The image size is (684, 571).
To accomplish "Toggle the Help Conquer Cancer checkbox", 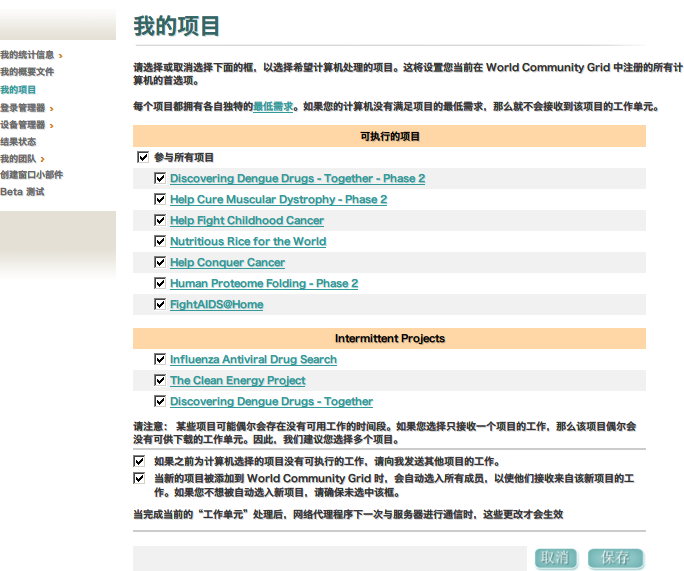I will [x=160, y=262].
